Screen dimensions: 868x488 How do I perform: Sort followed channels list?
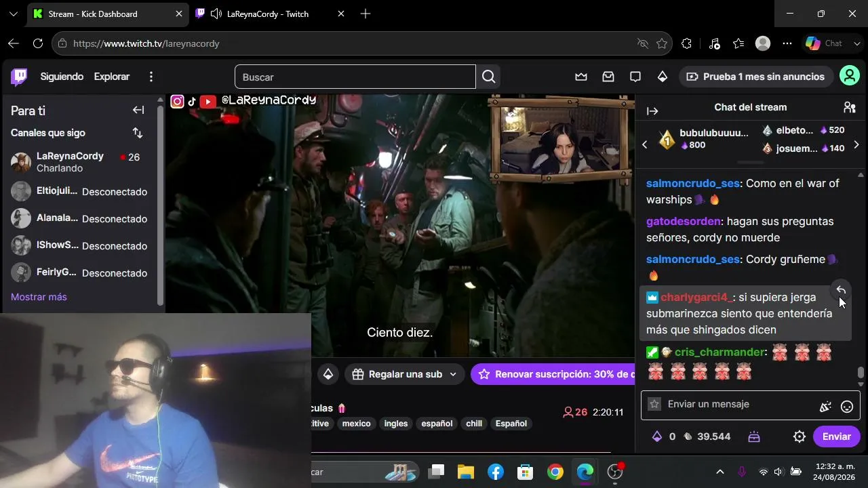[x=138, y=133]
